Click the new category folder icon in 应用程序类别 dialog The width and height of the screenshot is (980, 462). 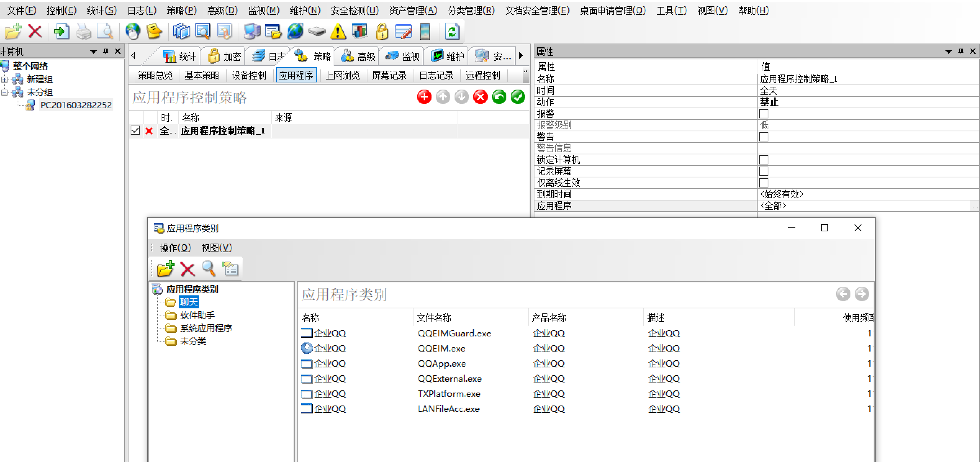point(164,268)
